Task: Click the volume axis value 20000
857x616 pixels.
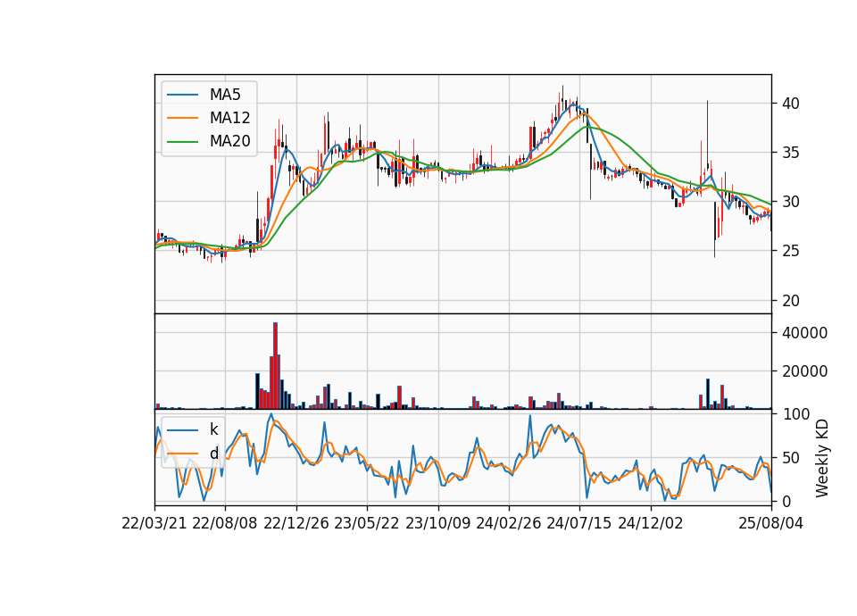Action: click(x=804, y=371)
